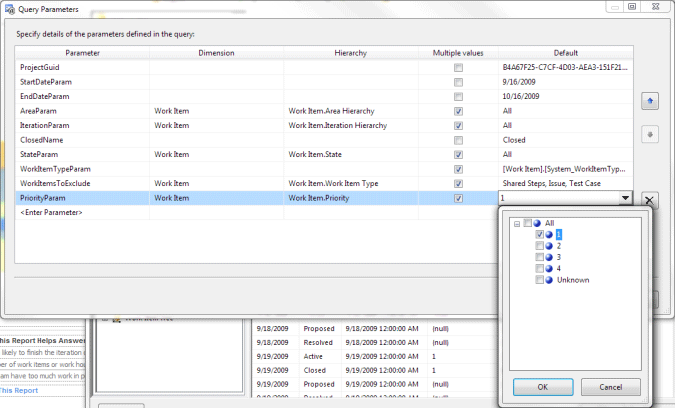
Task: Toggle Multiple values for ProjectGuid
Action: point(458,68)
